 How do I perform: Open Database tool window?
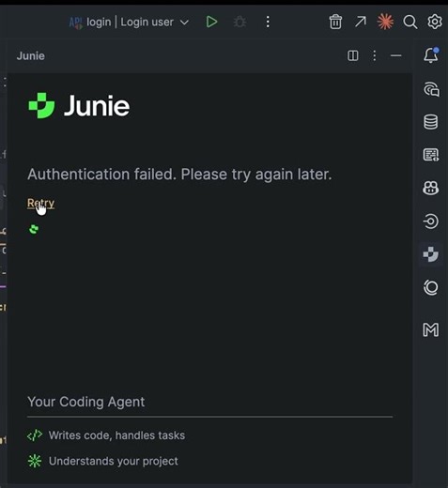pyautogui.click(x=431, y=122)
